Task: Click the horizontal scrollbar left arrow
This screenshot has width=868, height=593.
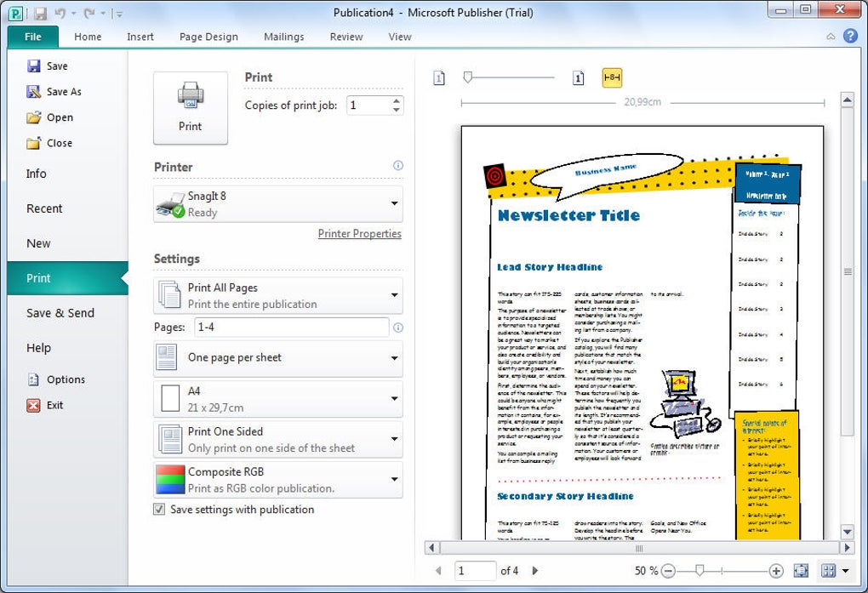Action: 431,548
